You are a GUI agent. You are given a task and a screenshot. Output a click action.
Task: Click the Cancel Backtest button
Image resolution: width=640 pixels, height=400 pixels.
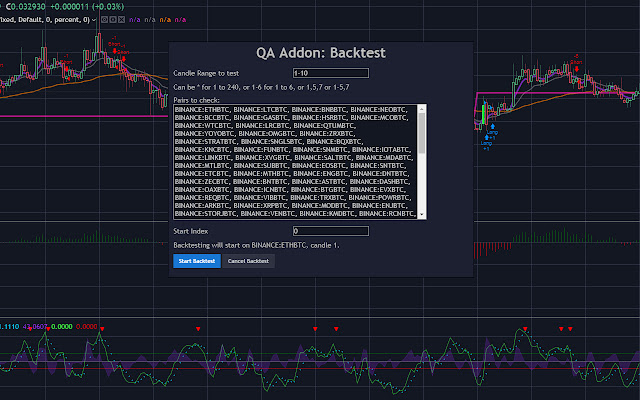248,261
